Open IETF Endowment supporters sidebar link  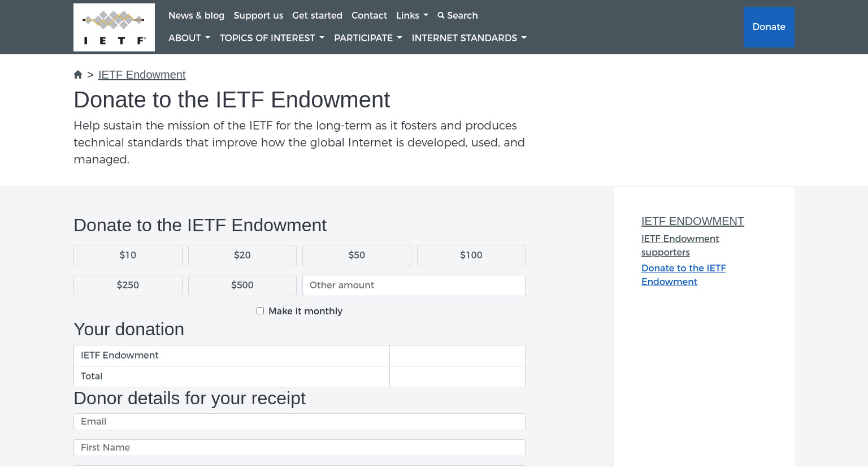pos(680,245)
